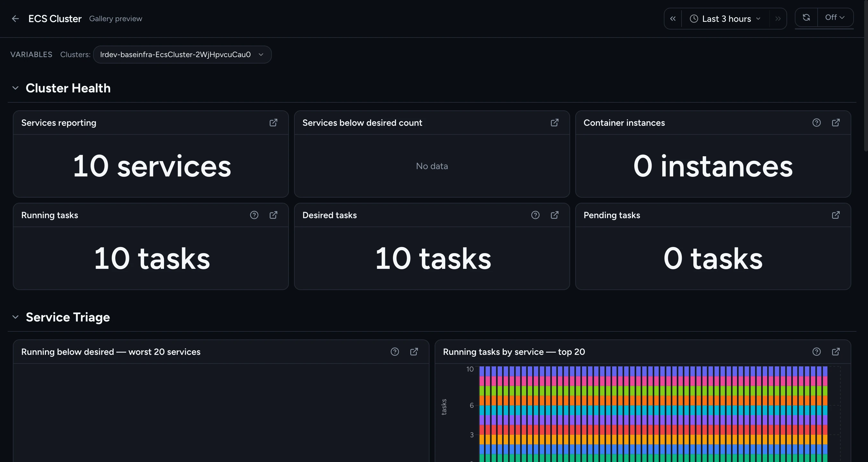The width and height of the screenshot is (868, 462).
Task: Collapse the Cluster Health section
Action: 15,88
